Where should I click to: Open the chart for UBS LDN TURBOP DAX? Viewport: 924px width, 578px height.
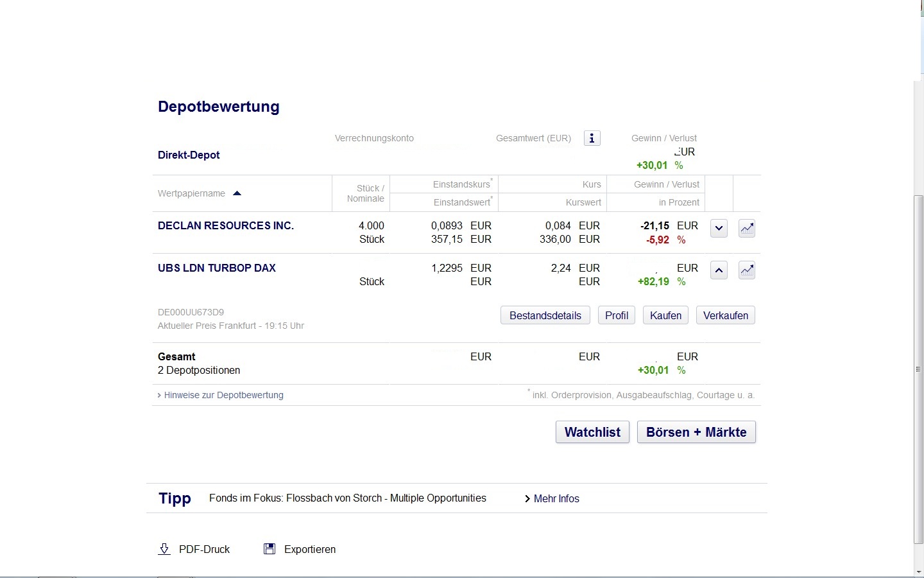[746, 270]
